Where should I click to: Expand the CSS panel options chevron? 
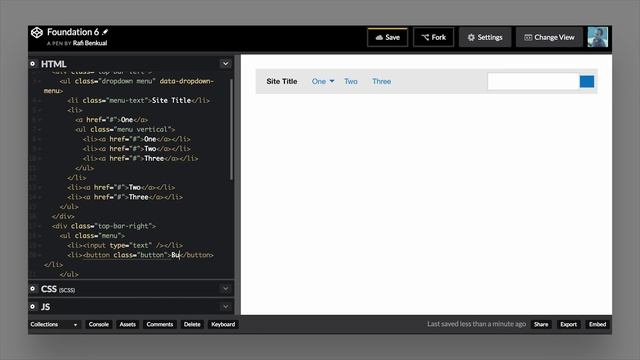tap(225, 289)
